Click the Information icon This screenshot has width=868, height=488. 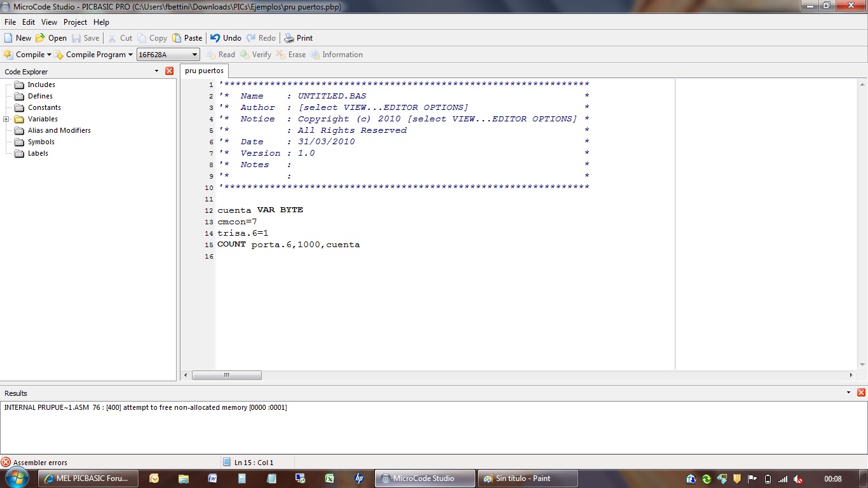315,55
